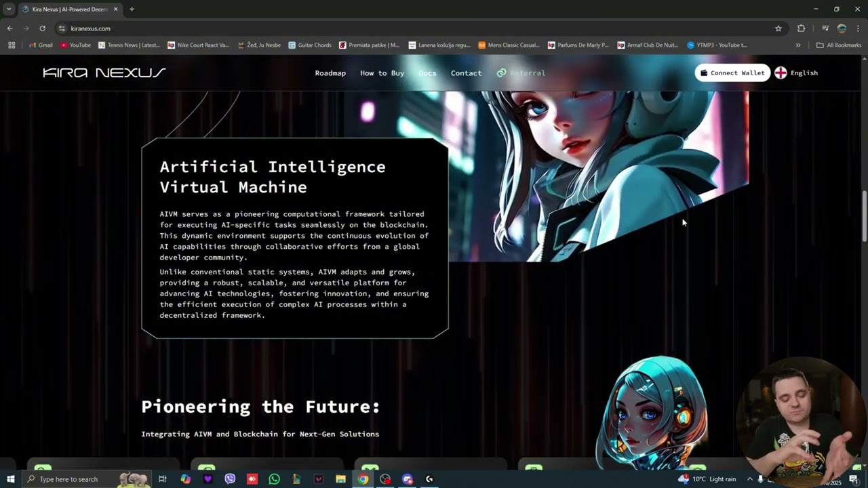Open the Windows Start menu
The image size is (868, 488).
click(x=10, y=479)
